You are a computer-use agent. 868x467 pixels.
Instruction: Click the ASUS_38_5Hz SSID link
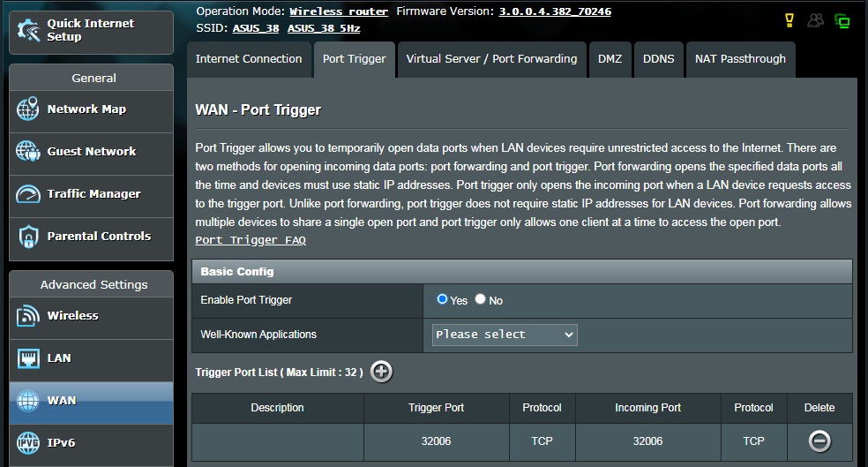(x=324, y=28)
